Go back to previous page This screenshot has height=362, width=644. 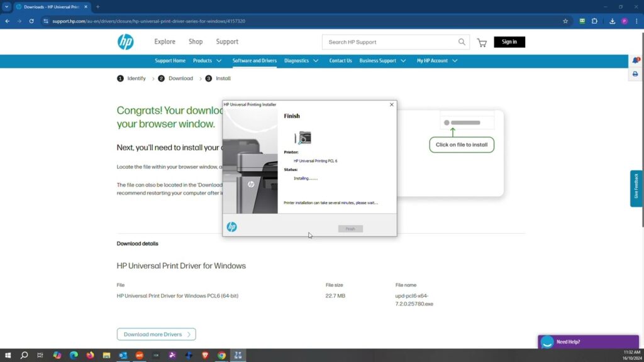[x=8, y=21]
